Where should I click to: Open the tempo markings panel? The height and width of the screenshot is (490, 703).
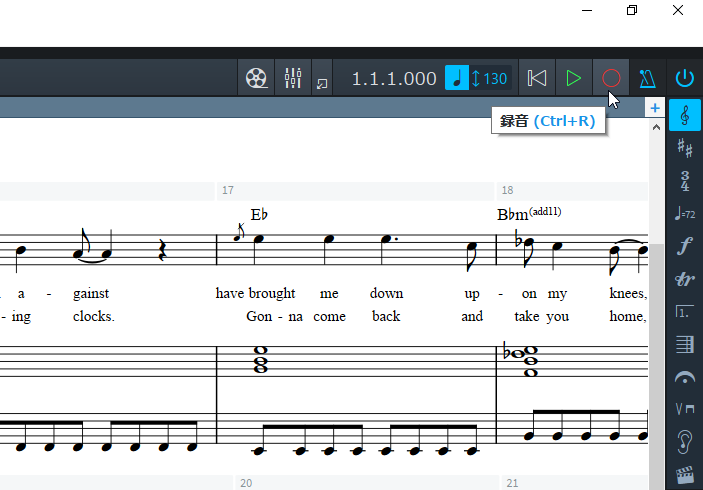point(685,214)
